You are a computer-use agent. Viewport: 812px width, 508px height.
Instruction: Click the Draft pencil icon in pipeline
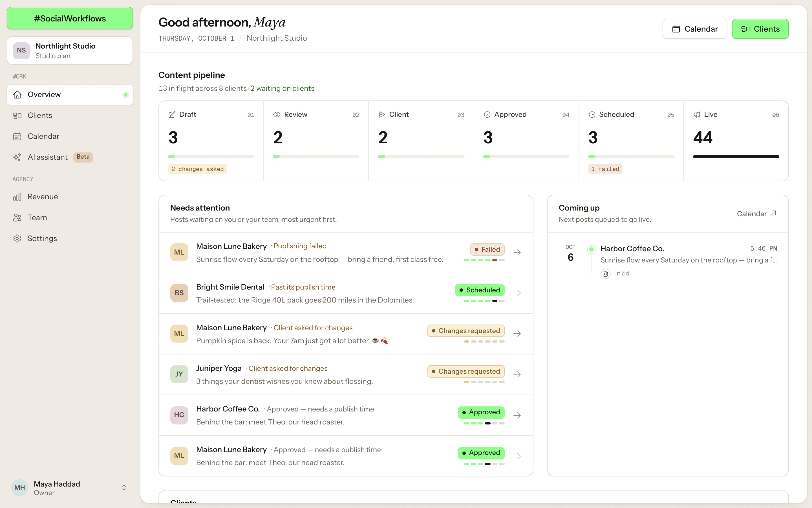pyautogui.click(x=172, y=115)
